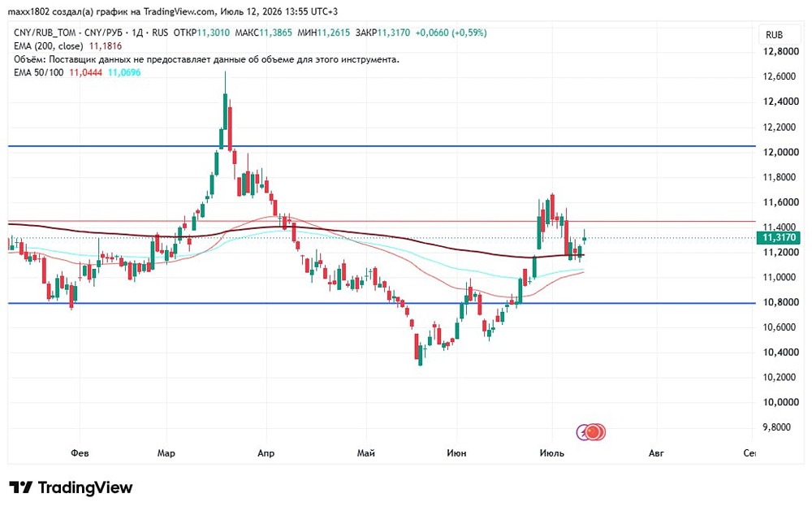This screenshot has height=511, width=812.
Task: Click the green 11,3170 current price tag
Action: pyautogui.click(x=780, y=238)
